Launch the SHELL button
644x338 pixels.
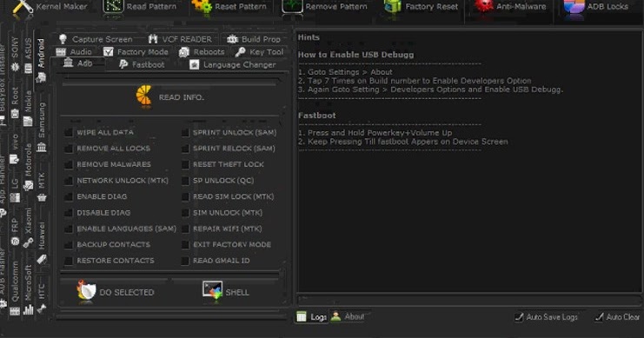225,292
